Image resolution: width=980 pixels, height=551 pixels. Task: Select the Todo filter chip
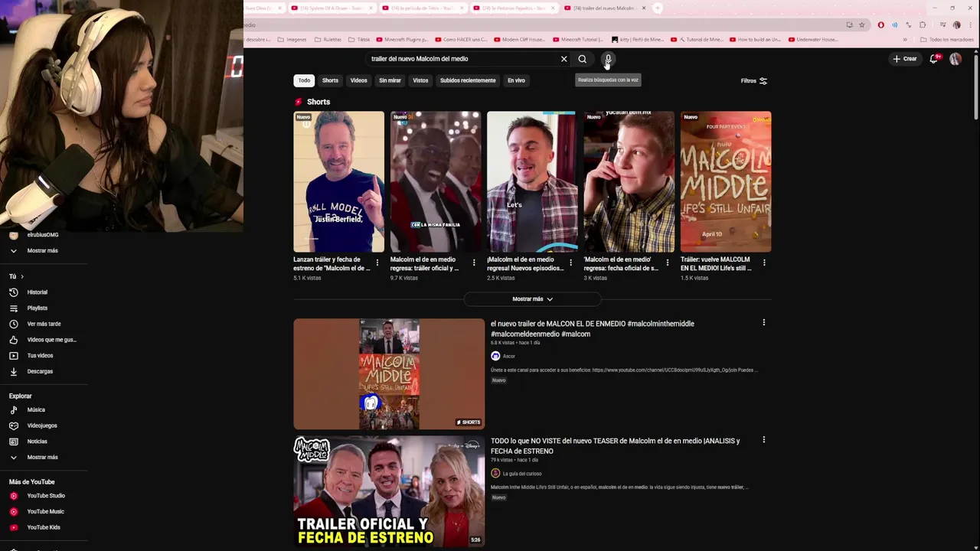(304, 80)
